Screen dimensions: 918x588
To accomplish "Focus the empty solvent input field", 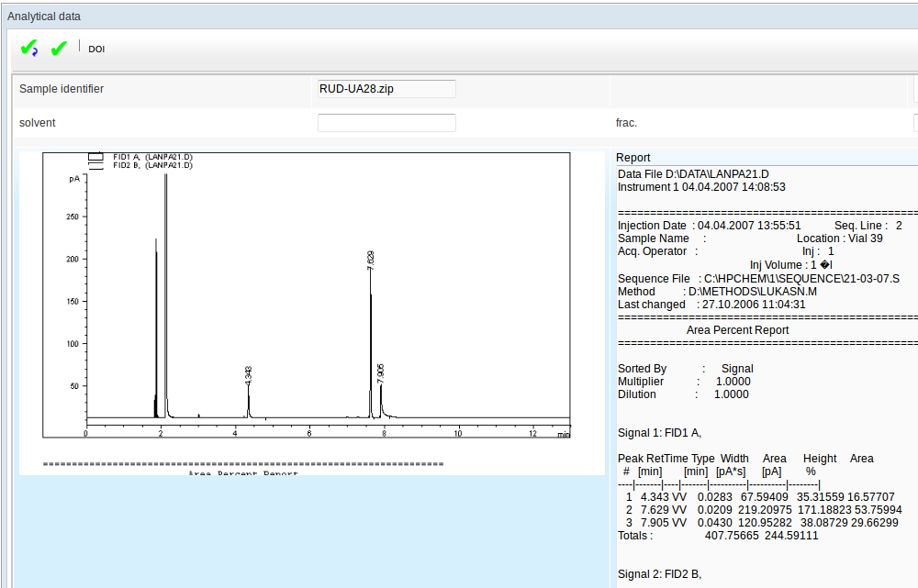I will click(386, 123).
